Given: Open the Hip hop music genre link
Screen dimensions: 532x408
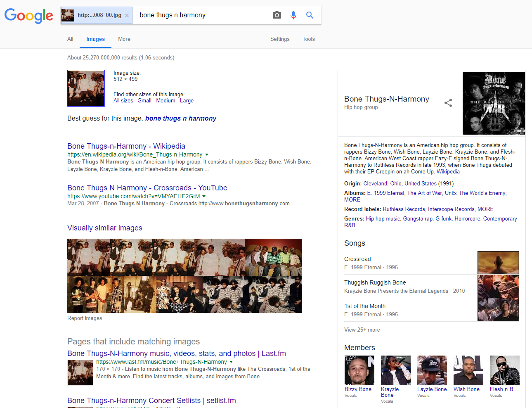Looking at the screenshot, I should pyautogui.click(x=383, y=219).
